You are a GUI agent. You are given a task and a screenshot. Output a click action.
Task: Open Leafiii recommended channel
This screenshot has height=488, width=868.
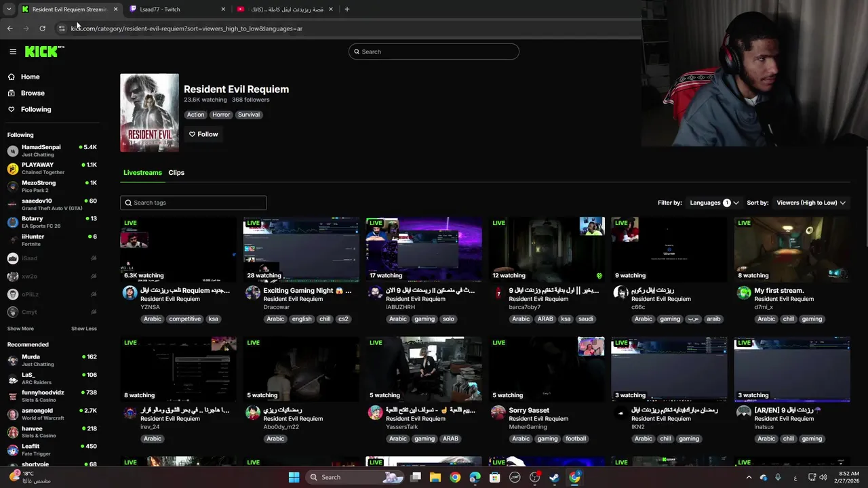coord(52,450)
